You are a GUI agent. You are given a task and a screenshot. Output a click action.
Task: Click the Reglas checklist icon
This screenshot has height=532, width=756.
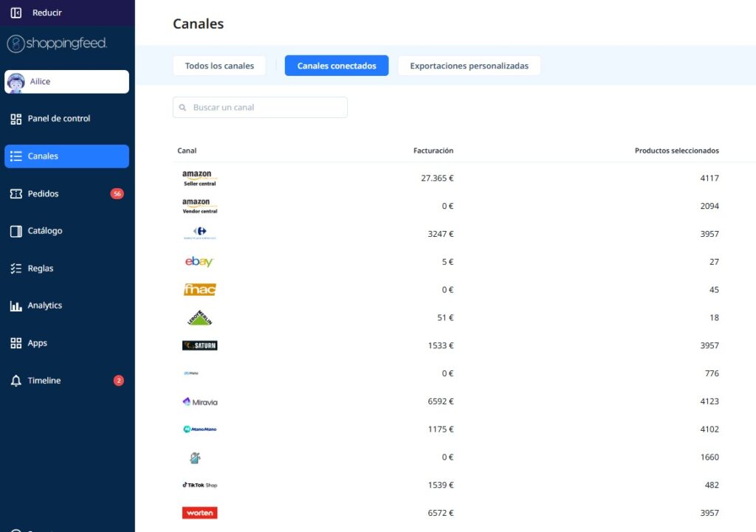pyautogui.click(x=16, y=269)
